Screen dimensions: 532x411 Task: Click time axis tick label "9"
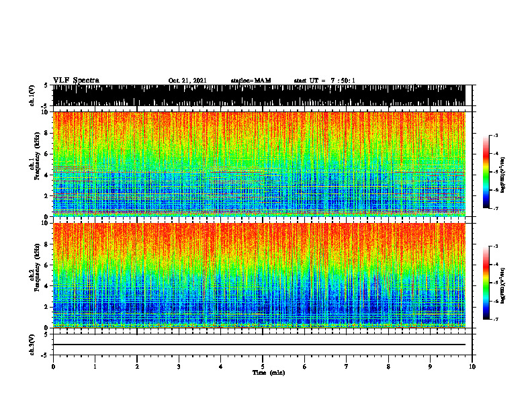[430, 367]
